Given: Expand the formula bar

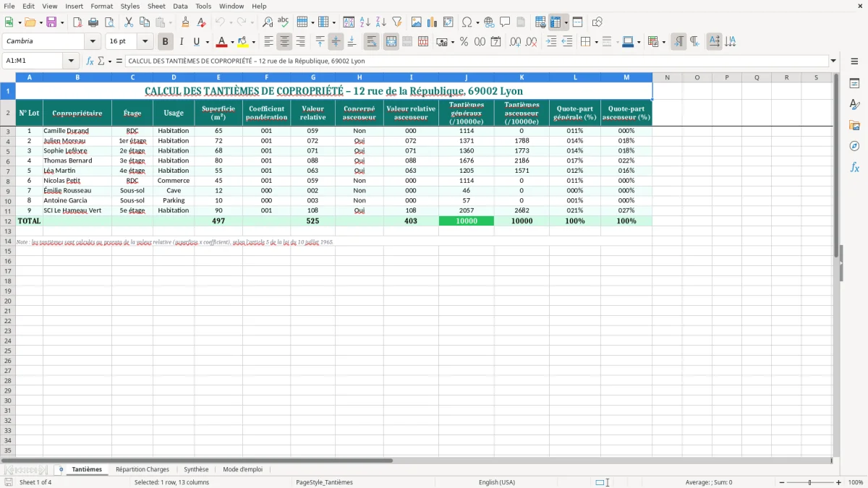Looking at the screenshot, I should click(x=833, y=61).
